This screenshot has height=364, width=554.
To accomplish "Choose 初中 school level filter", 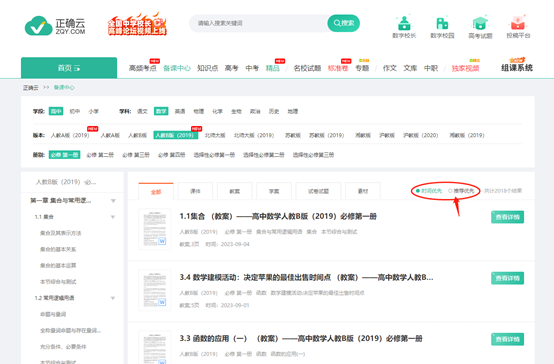I will click(x=75, y=111).
